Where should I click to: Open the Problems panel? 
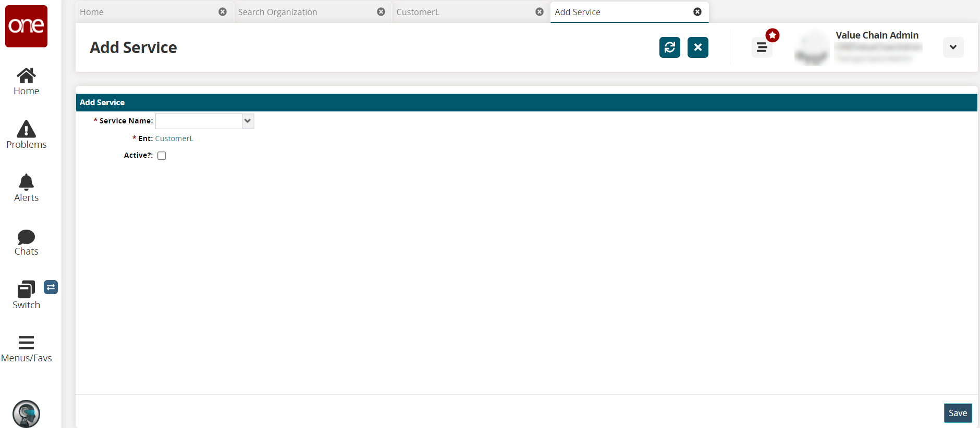point(26,135)
